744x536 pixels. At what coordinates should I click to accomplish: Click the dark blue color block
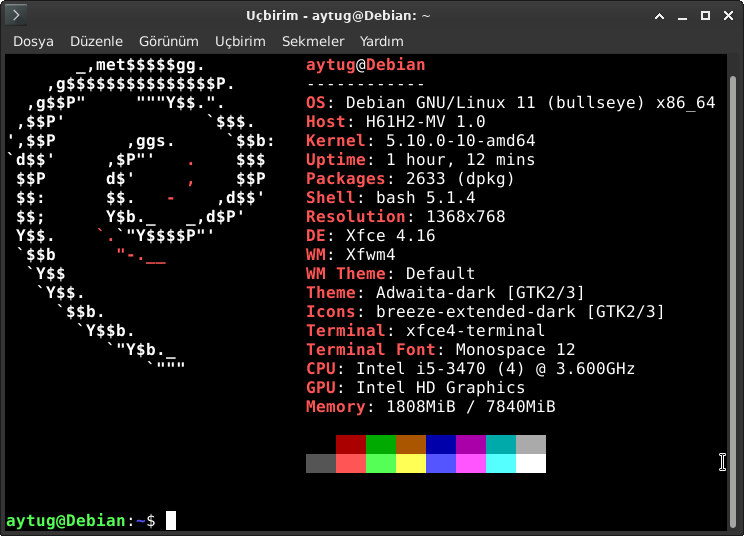click(441, 444)
